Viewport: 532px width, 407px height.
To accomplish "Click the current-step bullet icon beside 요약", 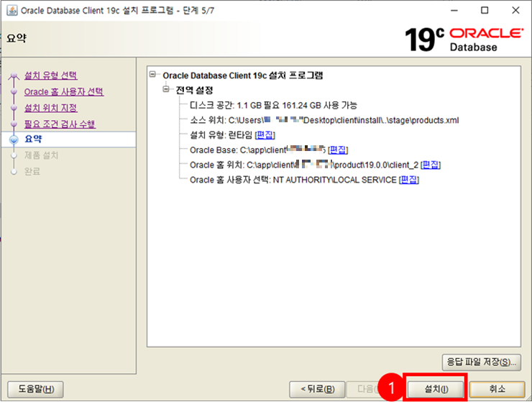I will (14, 140).
